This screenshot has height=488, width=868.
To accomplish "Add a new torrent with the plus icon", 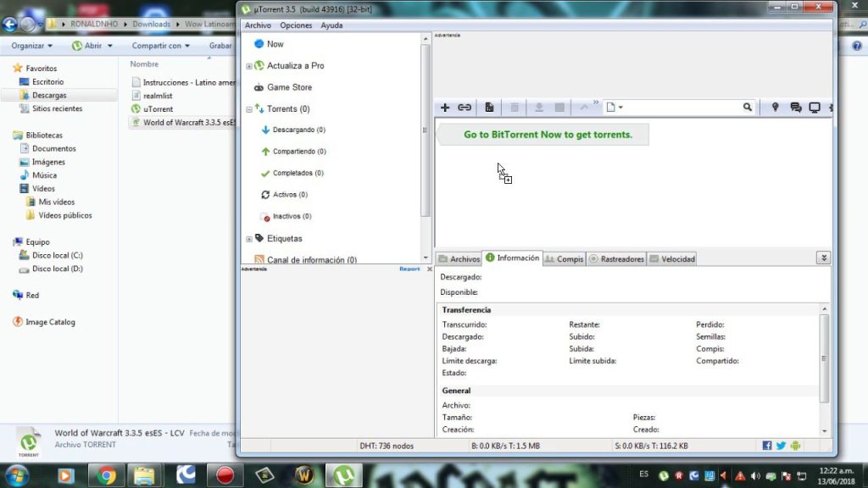I will [445, 108].
